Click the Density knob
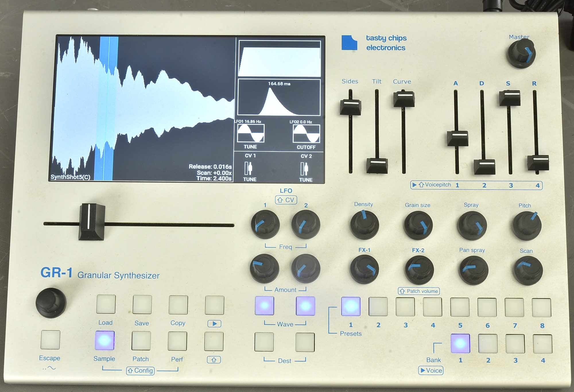This screenshot has height=392, width=574. [x=364, y=225]
